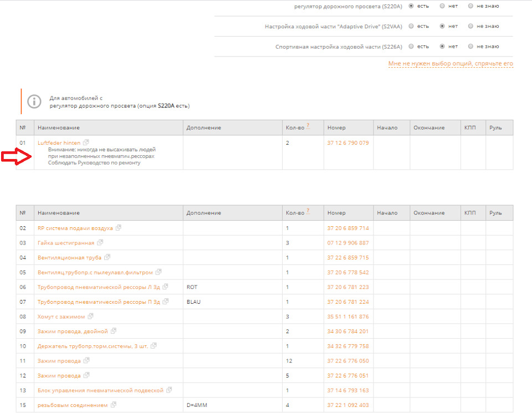The image size is (532, 413).
Task: Open popup icon next to Вентиляционная труба
Action: coord(108,257)
